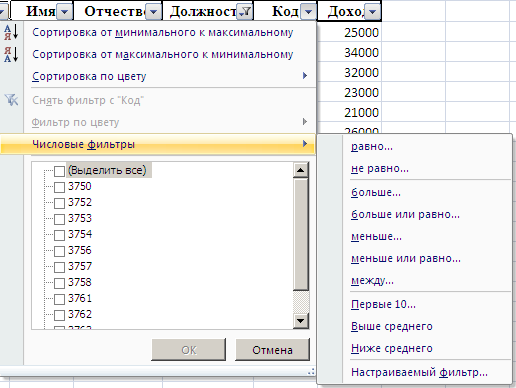Click the cell with value 32000
Image resolution: width=516 pixels, height=388 pixels.
pos(349,72)
